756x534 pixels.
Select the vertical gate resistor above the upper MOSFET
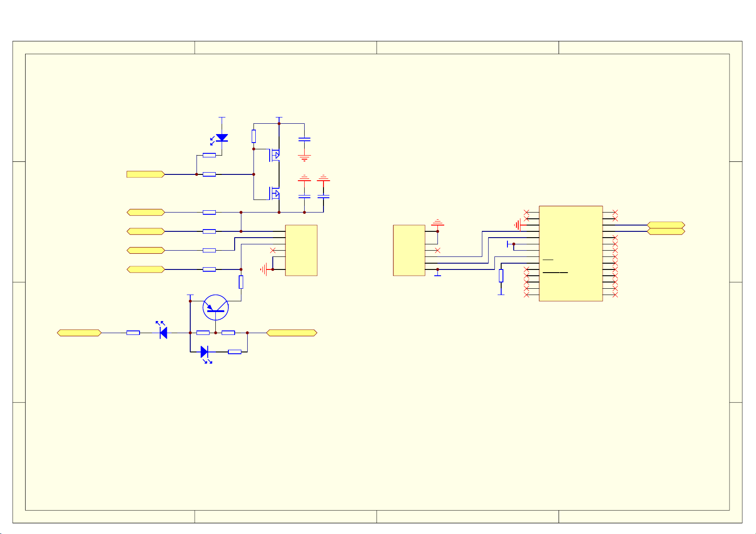253,136
